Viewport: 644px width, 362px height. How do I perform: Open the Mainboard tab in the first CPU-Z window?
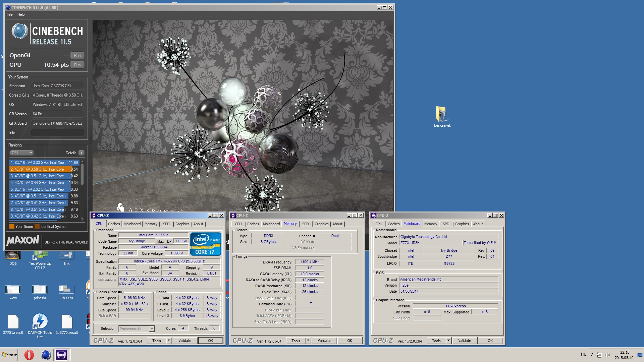click(x=132, y=224)
